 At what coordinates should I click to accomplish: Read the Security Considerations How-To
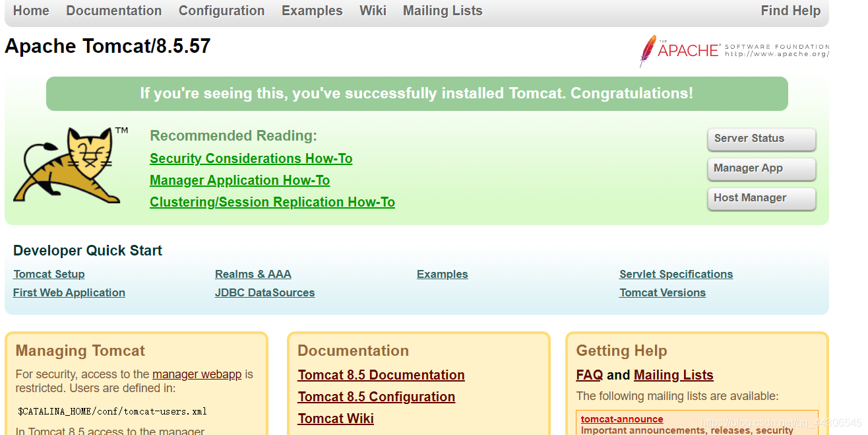click(251, 158)
